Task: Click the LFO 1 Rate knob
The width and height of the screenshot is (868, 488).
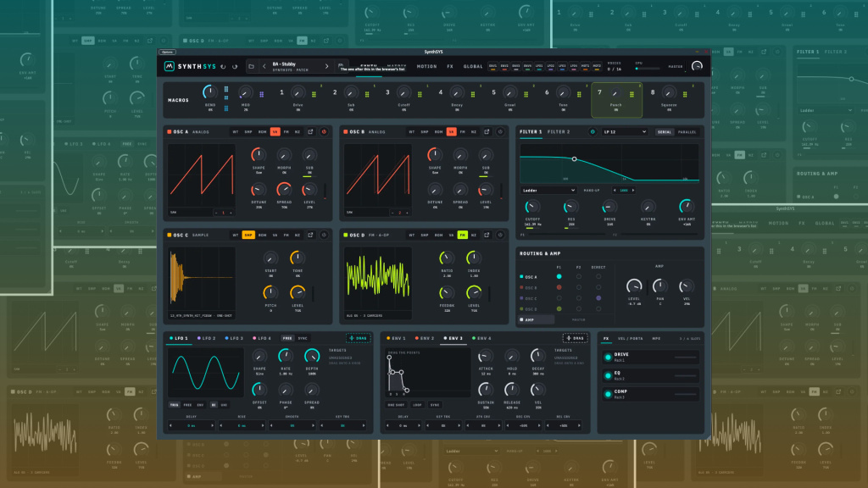Action: tap(285, 356)
